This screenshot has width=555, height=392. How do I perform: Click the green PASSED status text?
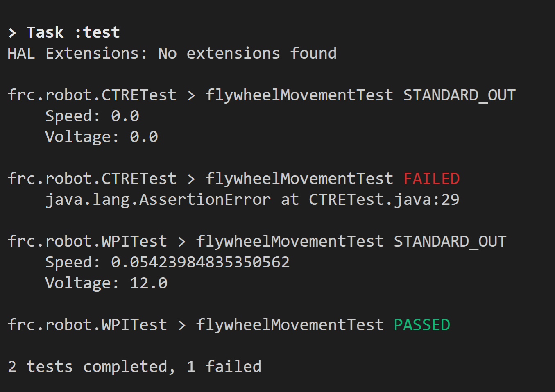(x=422, y=325)
